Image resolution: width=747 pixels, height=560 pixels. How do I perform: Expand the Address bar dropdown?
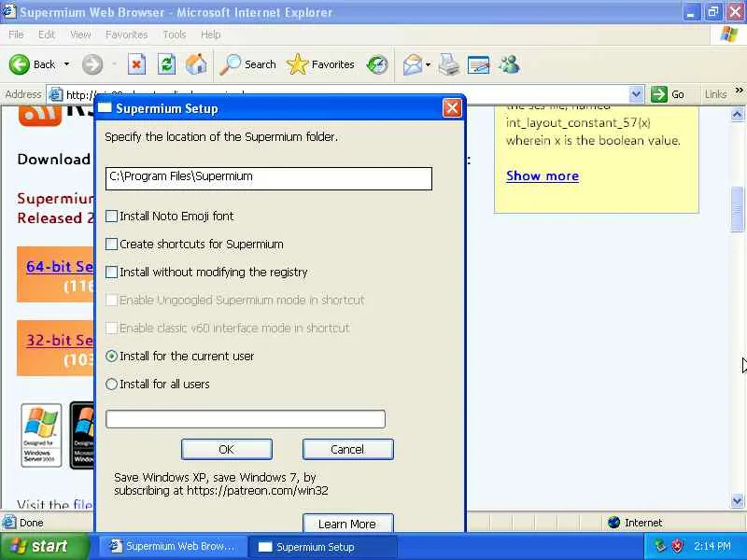click(x=636, y=94)
